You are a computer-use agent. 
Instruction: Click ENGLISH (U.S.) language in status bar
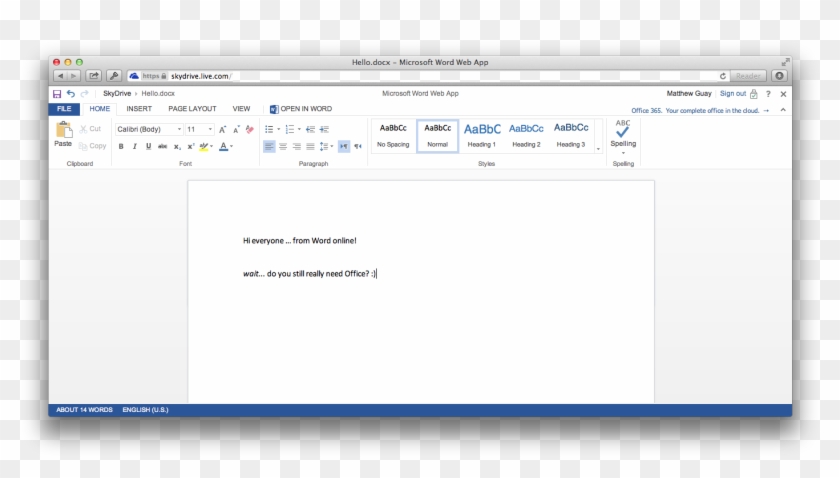point(145,410)
